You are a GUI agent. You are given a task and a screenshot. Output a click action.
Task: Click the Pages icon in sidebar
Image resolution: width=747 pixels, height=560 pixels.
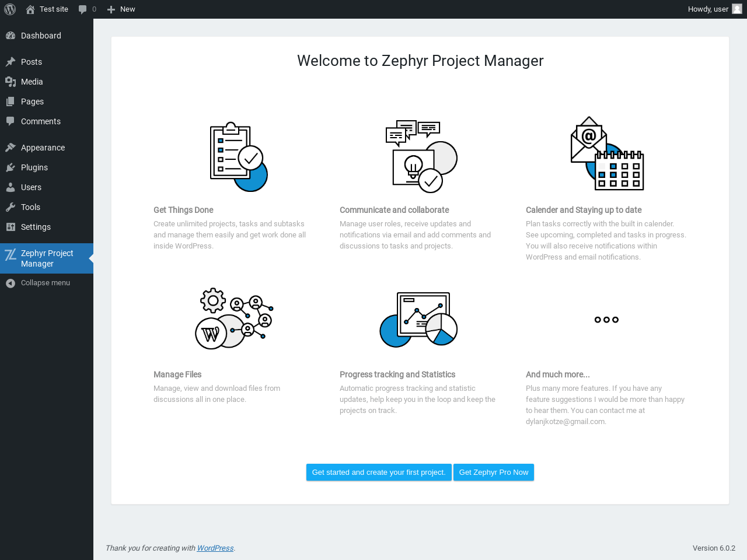(11, 101)
